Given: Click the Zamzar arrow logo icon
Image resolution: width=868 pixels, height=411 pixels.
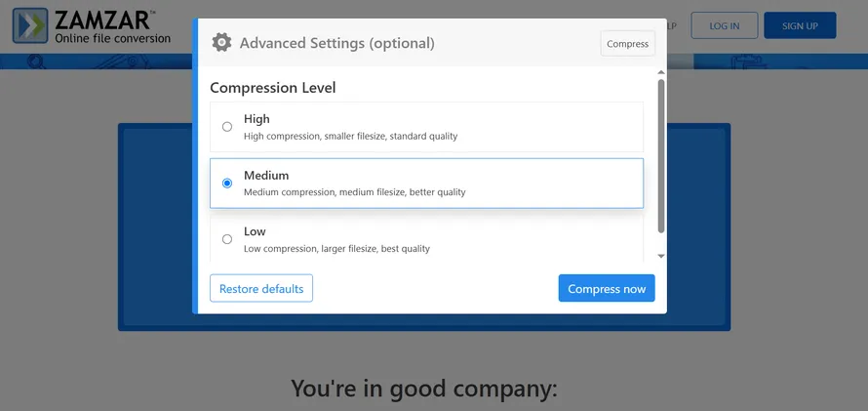Looking at the screenshot, I should pyautogui.click(x=30, y=25).
